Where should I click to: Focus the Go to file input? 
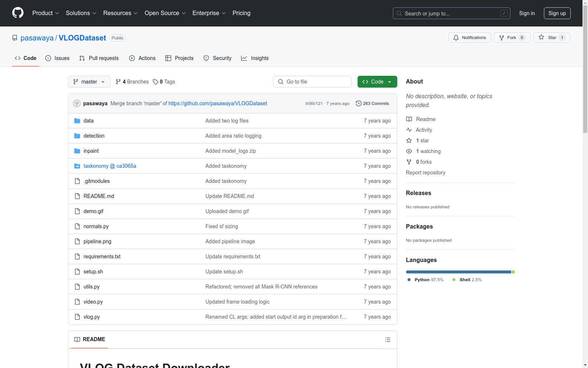312,82
